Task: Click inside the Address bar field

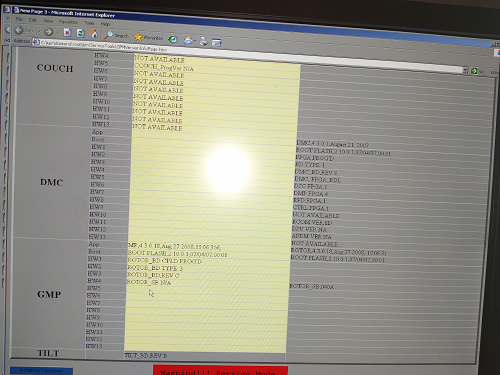Action: point(250,56)
